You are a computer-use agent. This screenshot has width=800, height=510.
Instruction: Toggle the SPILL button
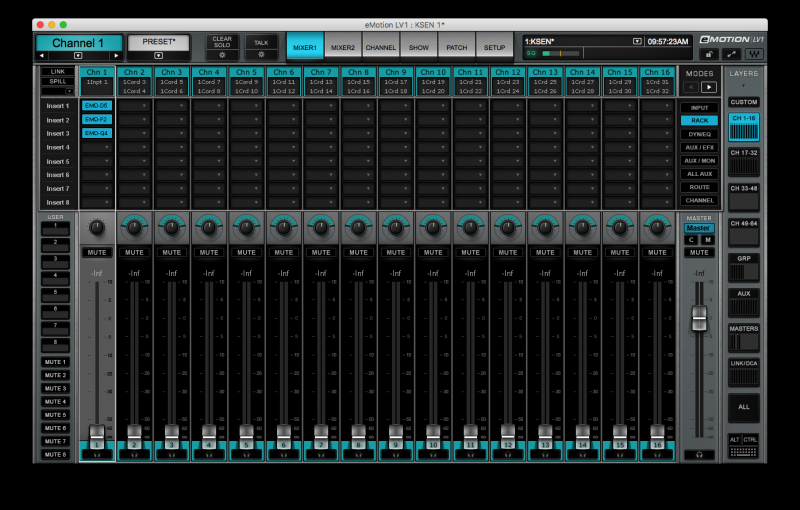(58, 82)
